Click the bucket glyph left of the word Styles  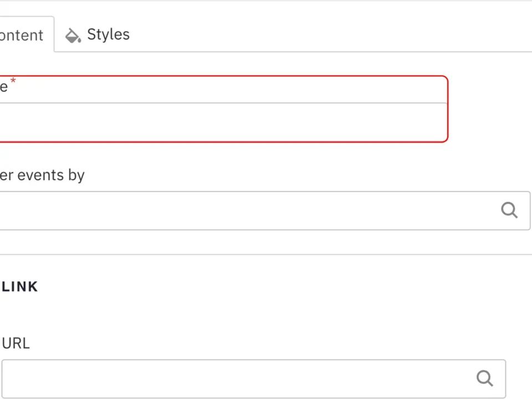tap(73, 35)
